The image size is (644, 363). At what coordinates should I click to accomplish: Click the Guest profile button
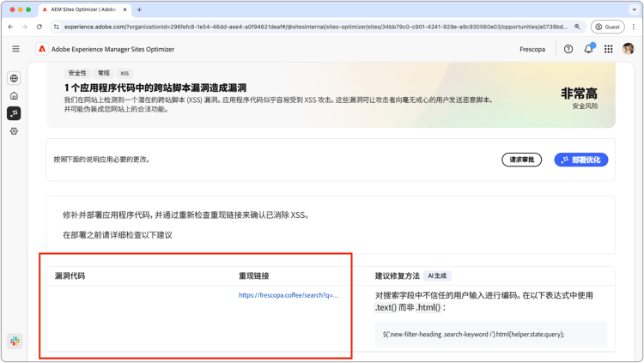[607, 27]
